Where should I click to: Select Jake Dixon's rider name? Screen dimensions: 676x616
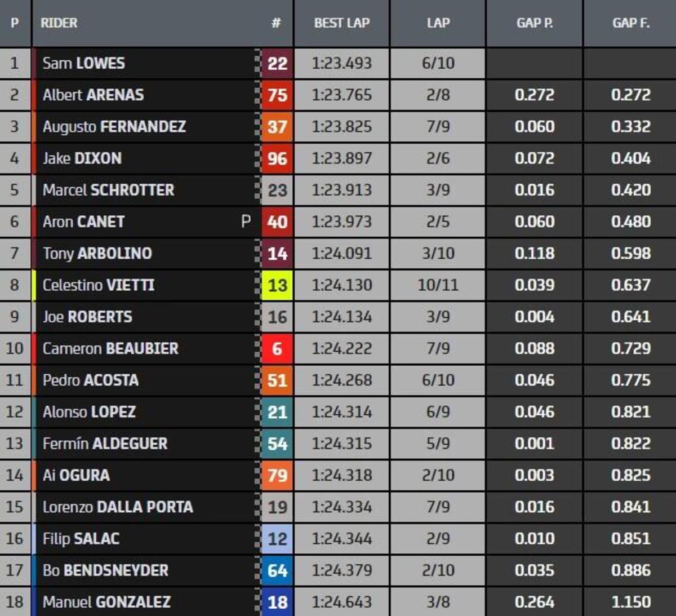point(82,158)
